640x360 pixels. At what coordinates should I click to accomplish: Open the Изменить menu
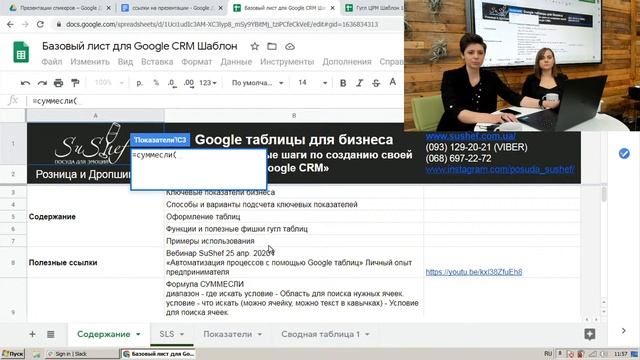(x=90, y=62)
